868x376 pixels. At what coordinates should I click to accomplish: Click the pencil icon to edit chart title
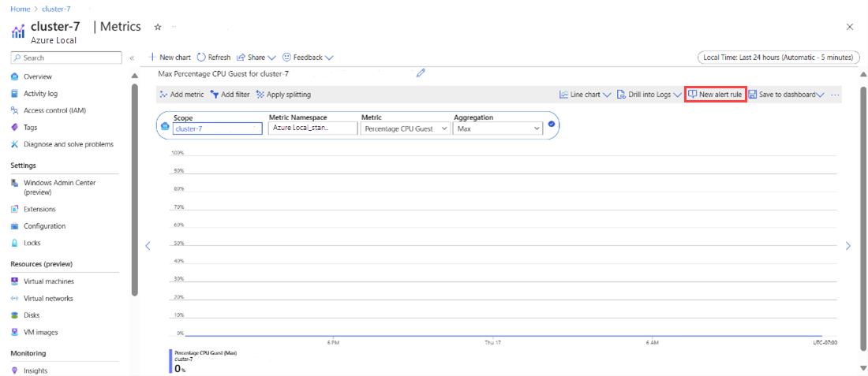(421, 73)
